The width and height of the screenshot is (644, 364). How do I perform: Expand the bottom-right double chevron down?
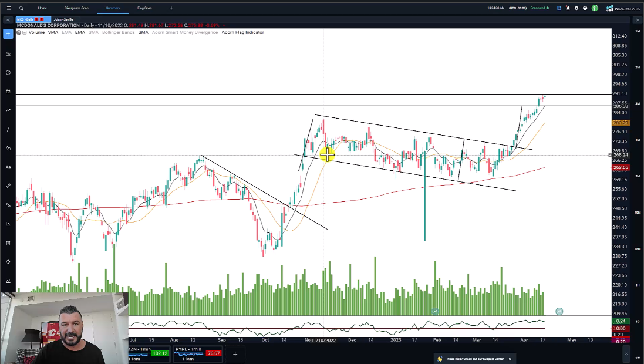pyautogui.click(x=626, y=354)
